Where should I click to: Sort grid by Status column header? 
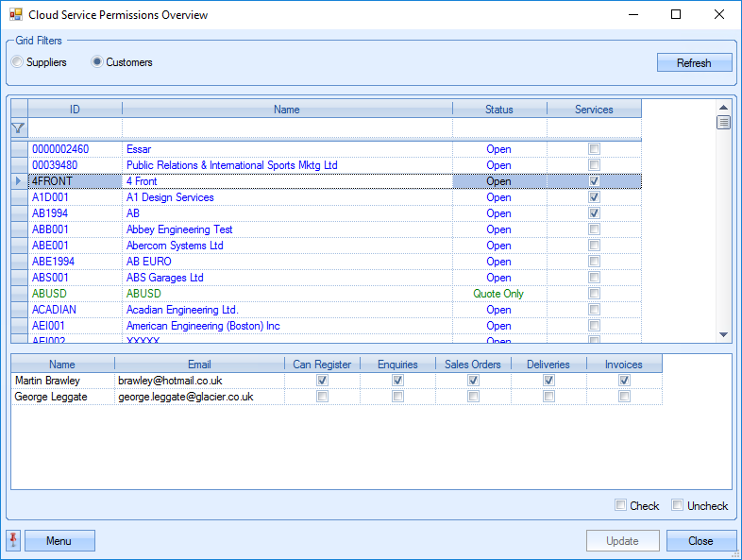point(499,110)
